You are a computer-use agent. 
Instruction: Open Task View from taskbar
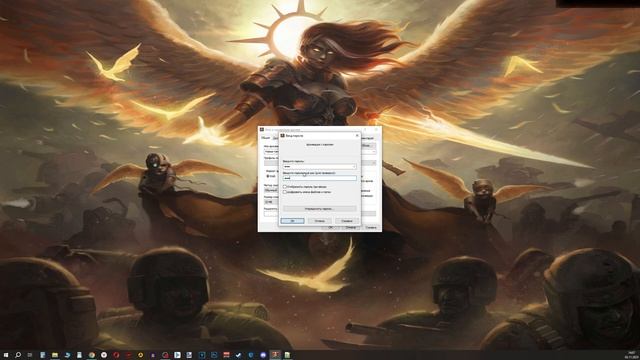29,355
